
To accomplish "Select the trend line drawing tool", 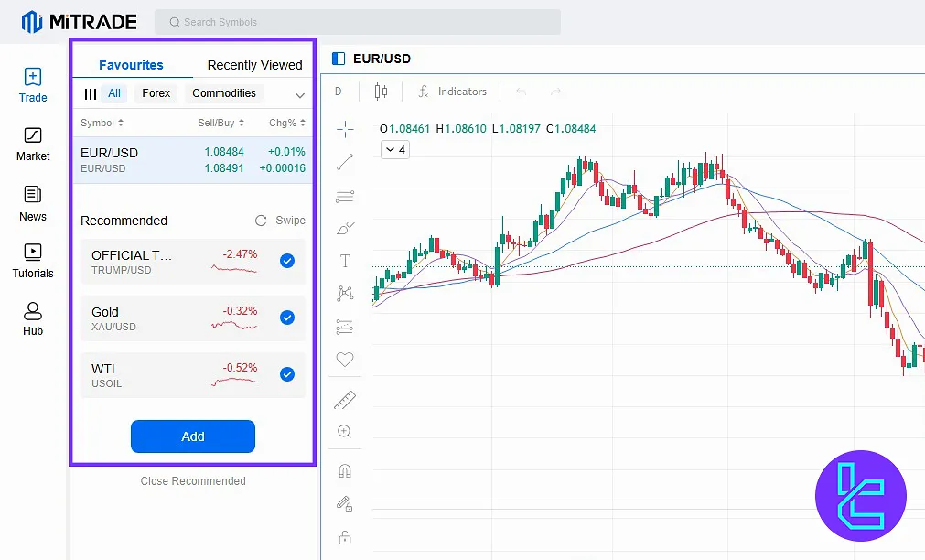I will point(345,162).
